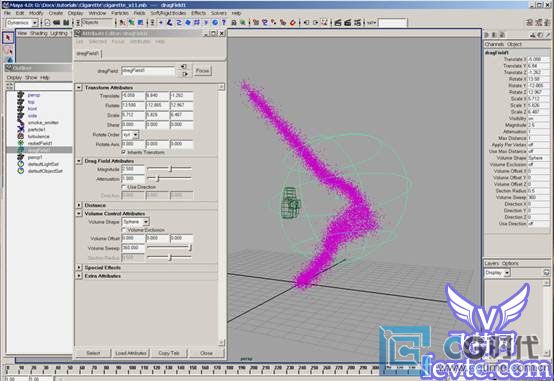This screenshot has height=381, width=554.
Task: Click the Render Globals icon
Action: click(x=358, y=23)
